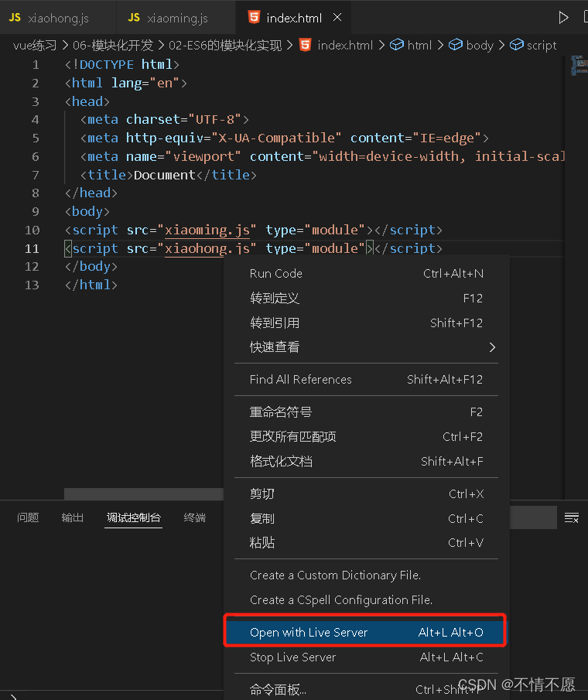Switch to the xiaoming.js editor tab
Screen dimensions: 588x700
[176, 18]
